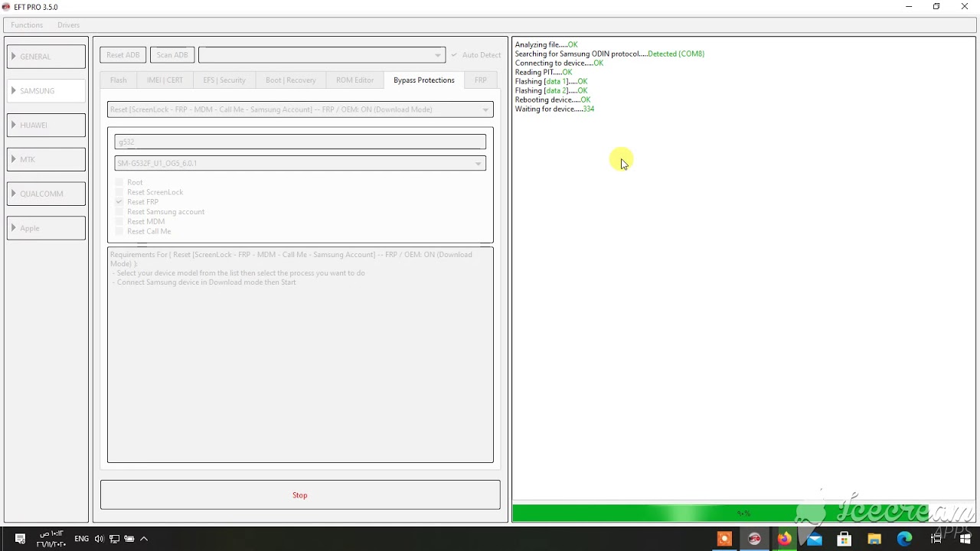Open the Drivers menu
Image resolution: width=980 pixels, height=551 pixels.
pos(68,25)
